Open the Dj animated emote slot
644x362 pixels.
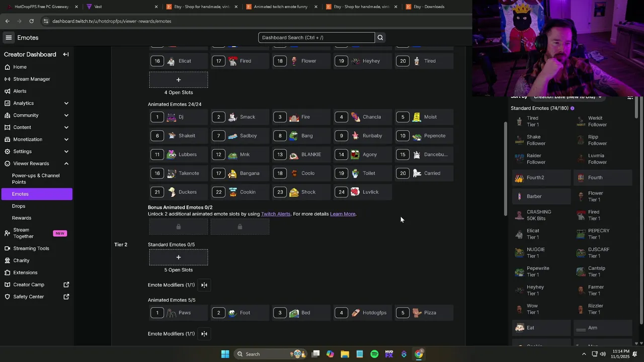179,117
